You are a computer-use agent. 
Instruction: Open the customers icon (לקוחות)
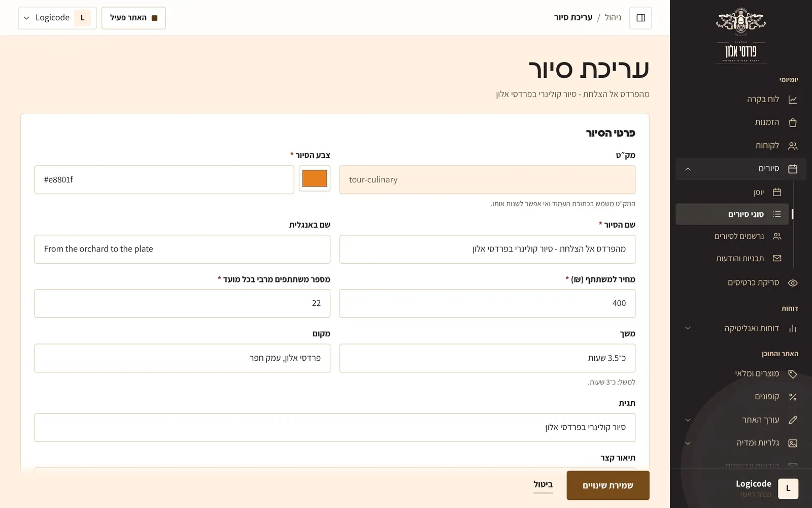(793, 146)
